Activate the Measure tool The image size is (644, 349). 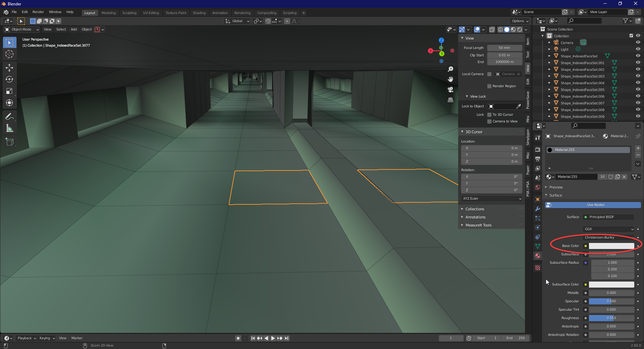[9, 129]
